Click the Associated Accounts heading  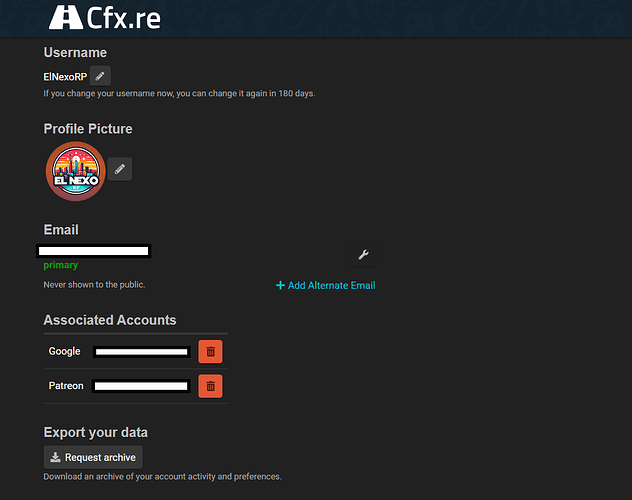tap(110, 320)
